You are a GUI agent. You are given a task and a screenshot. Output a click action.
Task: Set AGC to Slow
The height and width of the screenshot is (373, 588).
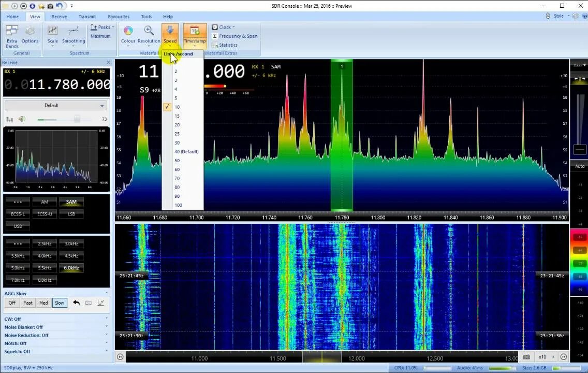point(59,303)
